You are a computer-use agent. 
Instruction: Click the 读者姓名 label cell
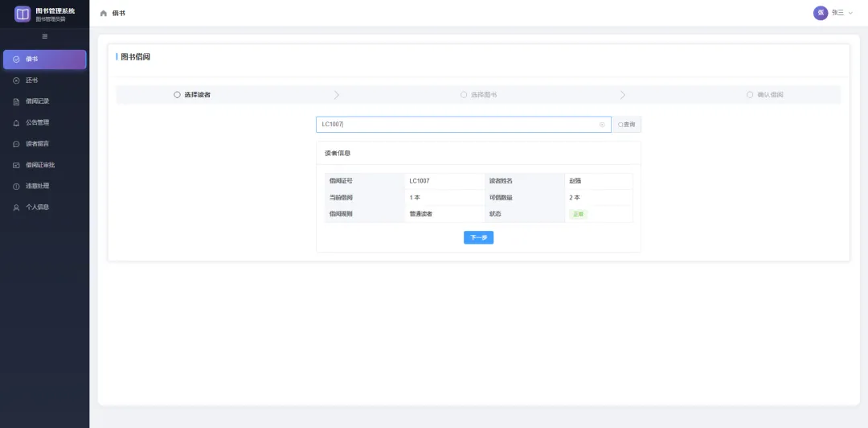tap(525, 181)
